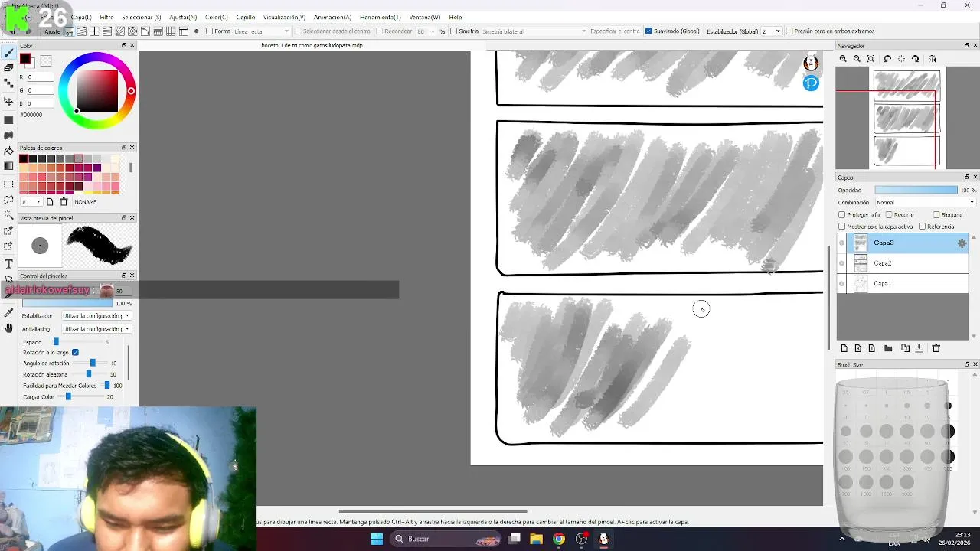Image resolution: width=980 pixels, height=551 pixels.
Task: Click black swatch in Paleta de colores
Action: (x=24, y=158)
